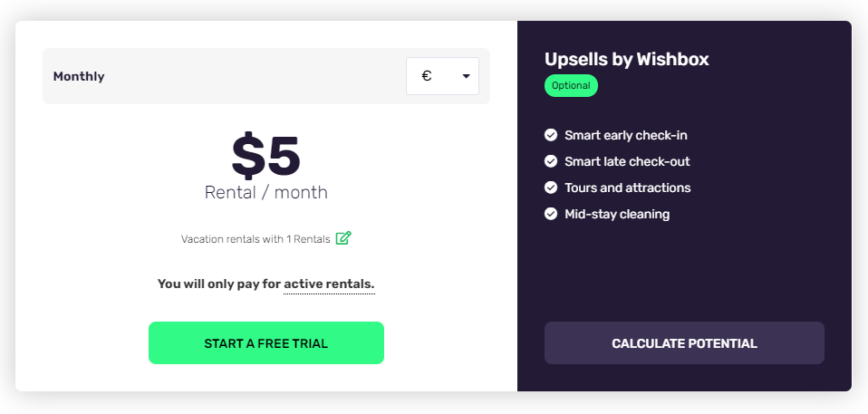Click the Smart early check-in feature text

tap(625, 135)
